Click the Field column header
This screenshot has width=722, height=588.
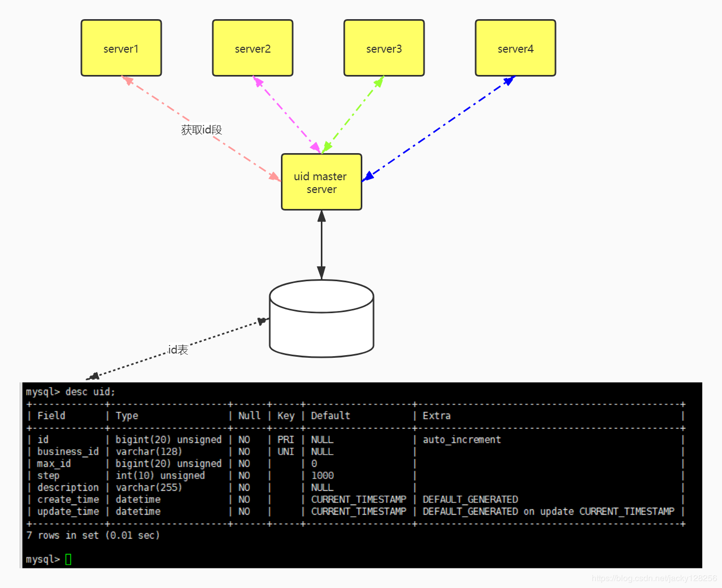(51, 416)
